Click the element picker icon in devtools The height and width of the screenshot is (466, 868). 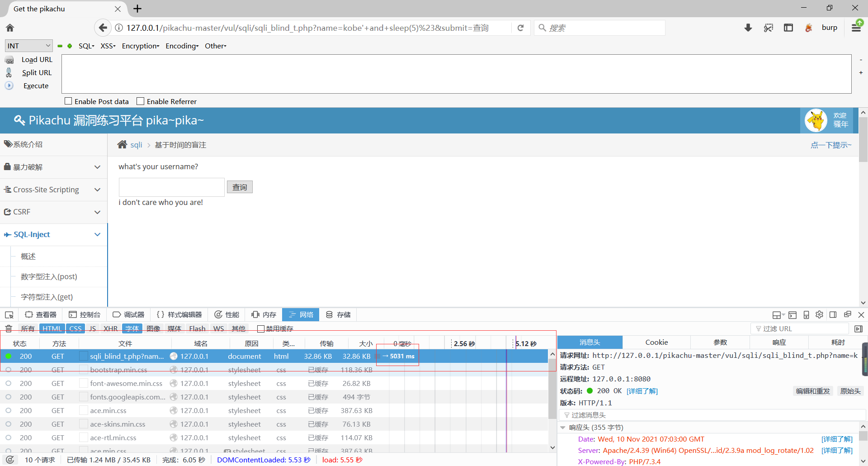click(x=9, y=314)
